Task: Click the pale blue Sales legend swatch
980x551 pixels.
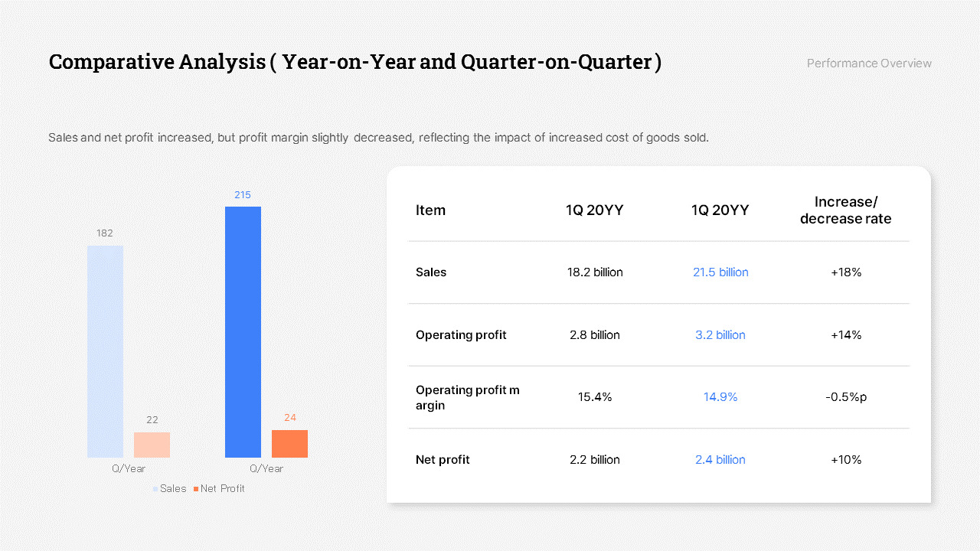Action: [155, 488]
